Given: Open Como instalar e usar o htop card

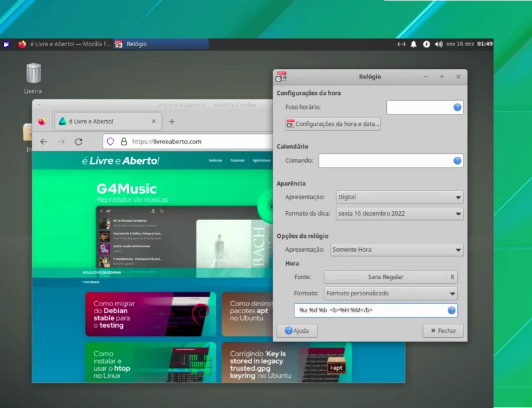Looking at the screenshot, I should [x=150, y=362].
